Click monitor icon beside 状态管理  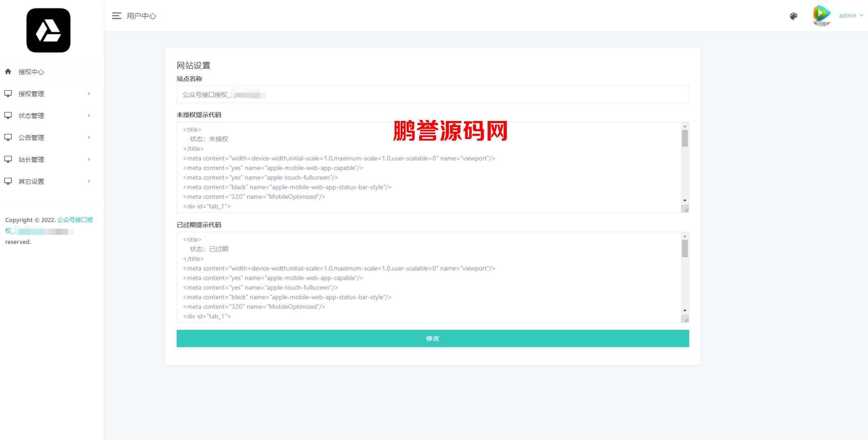(8, 116)
